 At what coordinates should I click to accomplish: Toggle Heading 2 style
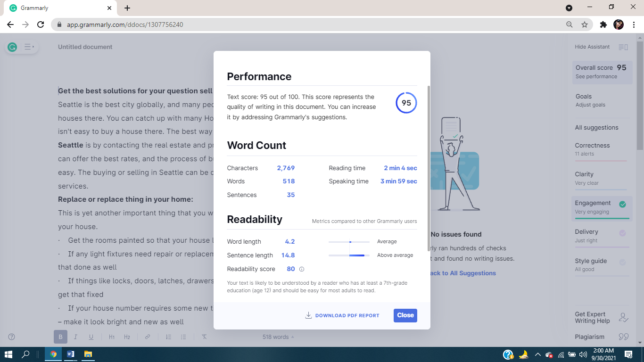pos(127,337)
